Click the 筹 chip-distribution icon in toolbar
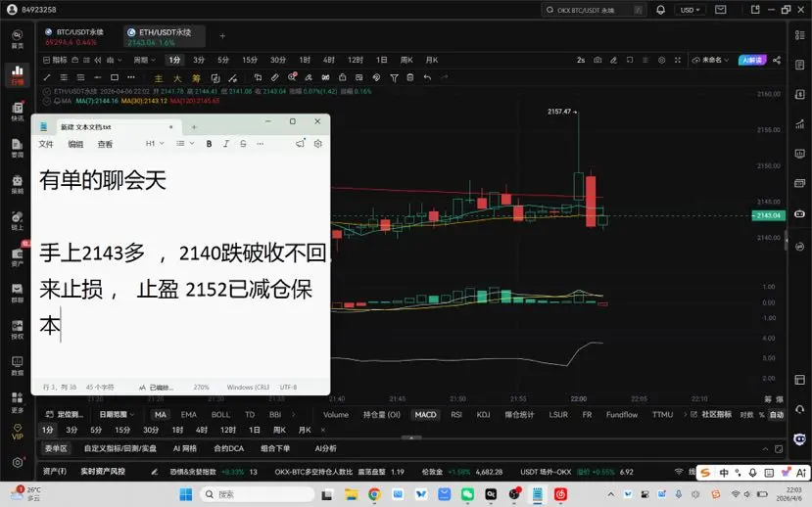Viewport: 812px width, 507px height. (196, 78)
